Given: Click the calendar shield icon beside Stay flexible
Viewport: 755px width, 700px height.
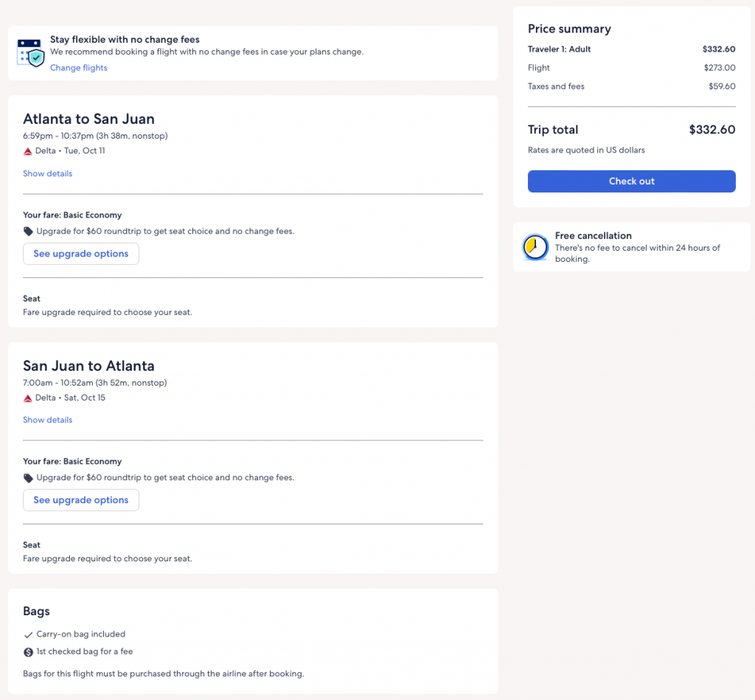Looking at the screenshot, I should (x=31, y=53).
